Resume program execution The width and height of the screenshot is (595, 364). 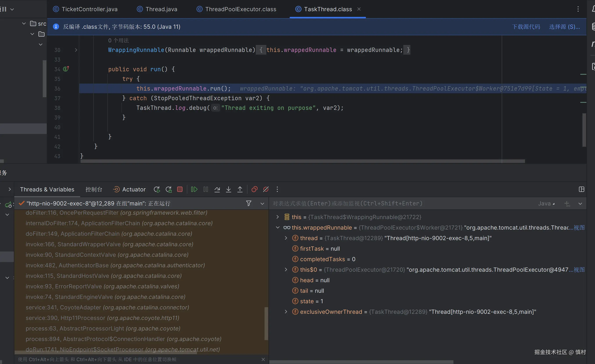[x=194, y=189]
